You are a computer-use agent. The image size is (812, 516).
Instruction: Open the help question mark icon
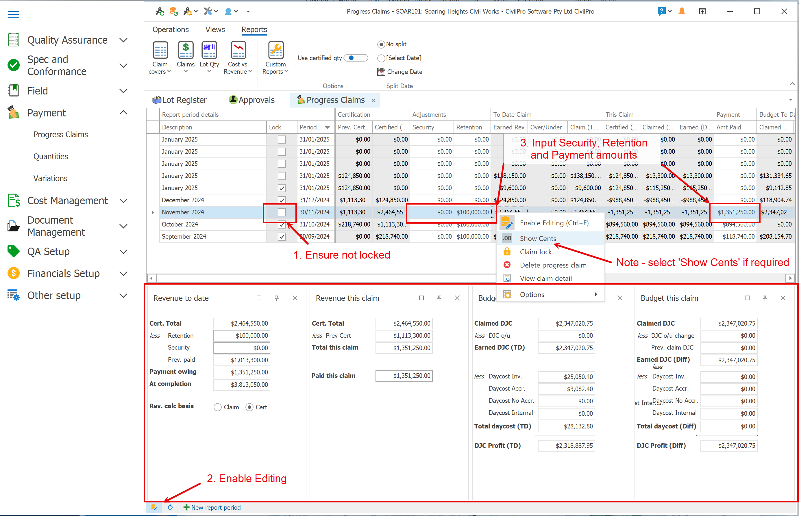[x=661, y=12]
